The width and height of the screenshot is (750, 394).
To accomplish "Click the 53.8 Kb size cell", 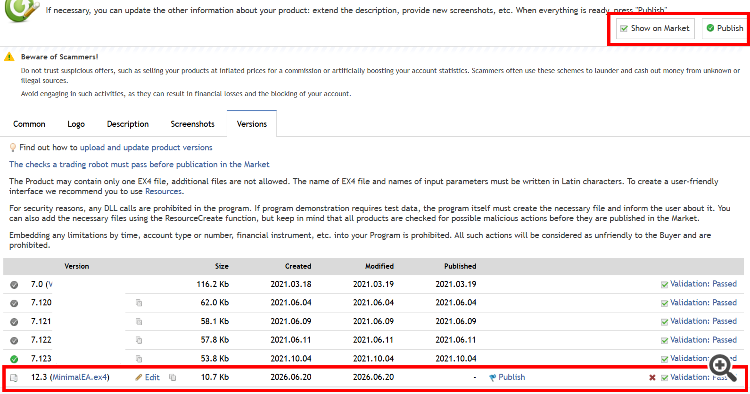I will [215, 359].
